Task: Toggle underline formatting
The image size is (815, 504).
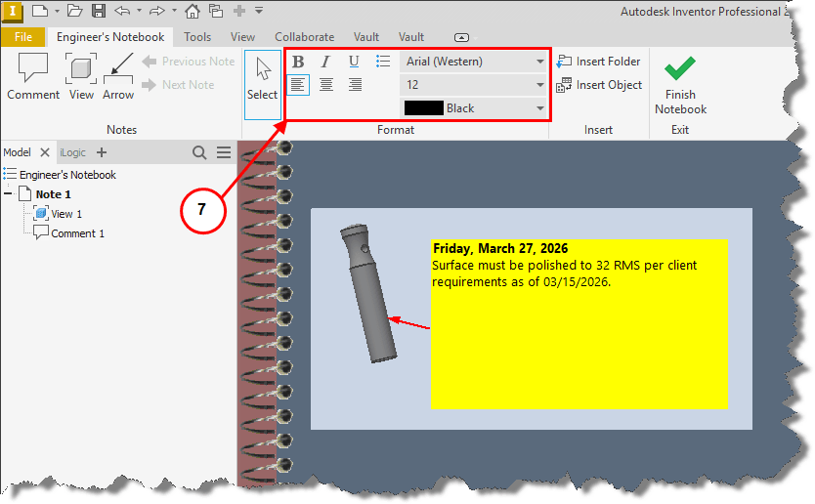Action: pyautogui.click(x=354, y=62)
